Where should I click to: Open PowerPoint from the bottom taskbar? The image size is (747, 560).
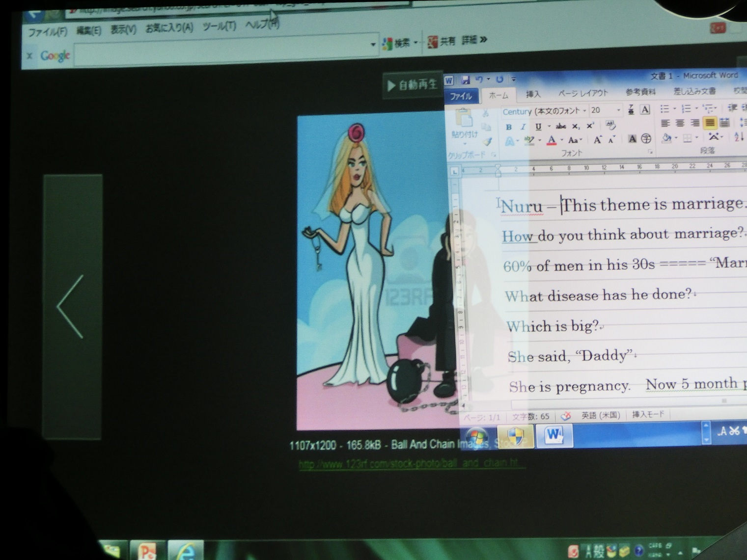[147, 551]
